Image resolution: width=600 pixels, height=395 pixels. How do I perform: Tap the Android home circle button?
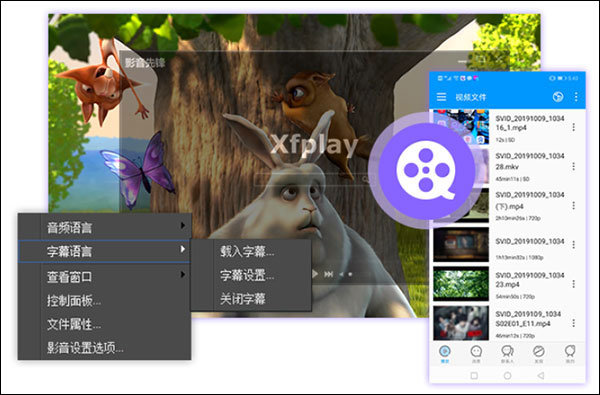[507, 375]
